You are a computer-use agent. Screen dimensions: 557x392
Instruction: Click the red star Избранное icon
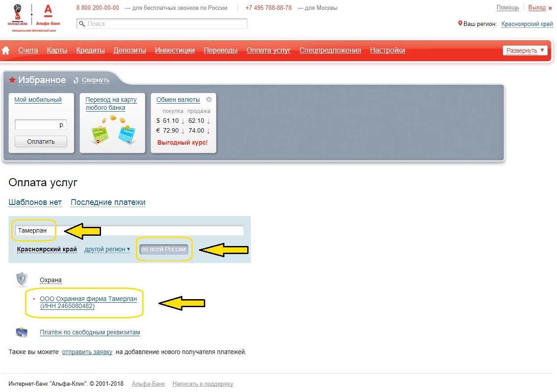[13, 80]
